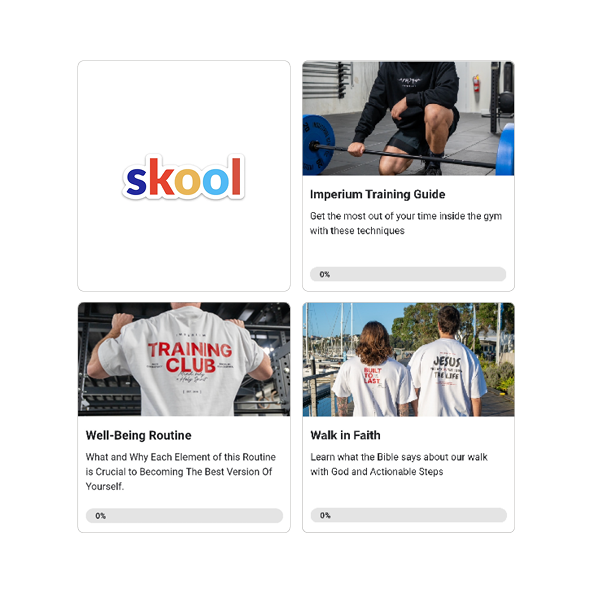
Task: Click the Imperium Training Guide description text
Action: pyautogui.click(x=406, y=223)
